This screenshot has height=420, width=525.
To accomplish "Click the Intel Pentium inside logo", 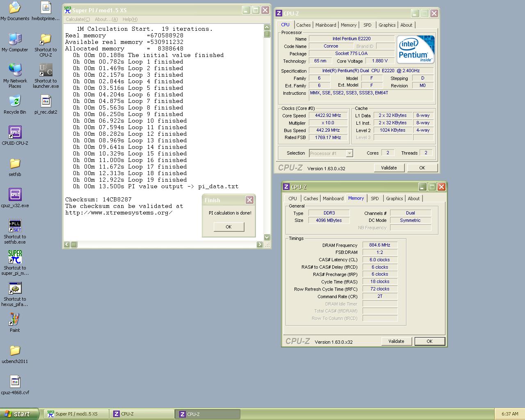I will click(x=416, y=50).
